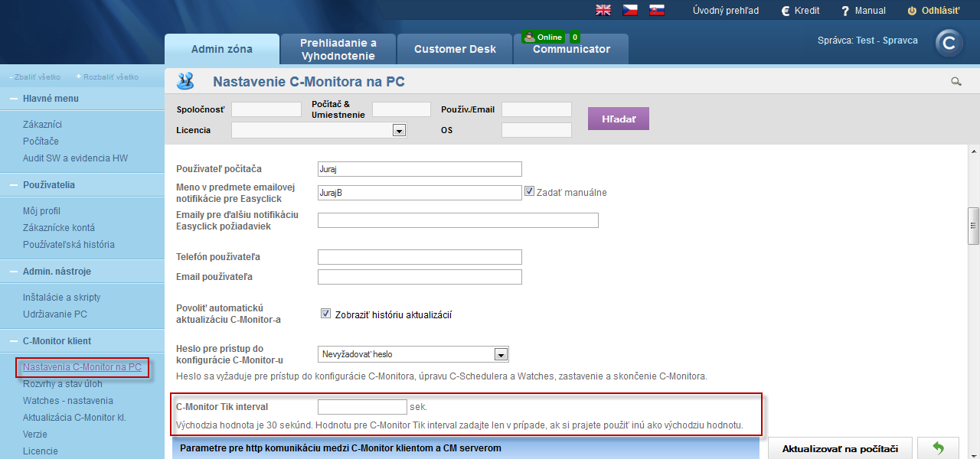980x459 pixels.
Task: Switch to Prehliadanie a Vyhodnotenie tab
Action: tap(338, 50)
